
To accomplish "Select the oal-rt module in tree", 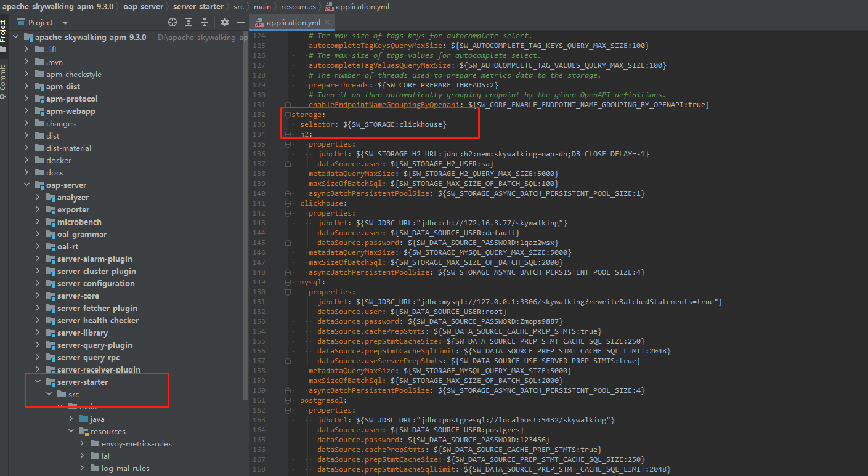I will 68,246.
